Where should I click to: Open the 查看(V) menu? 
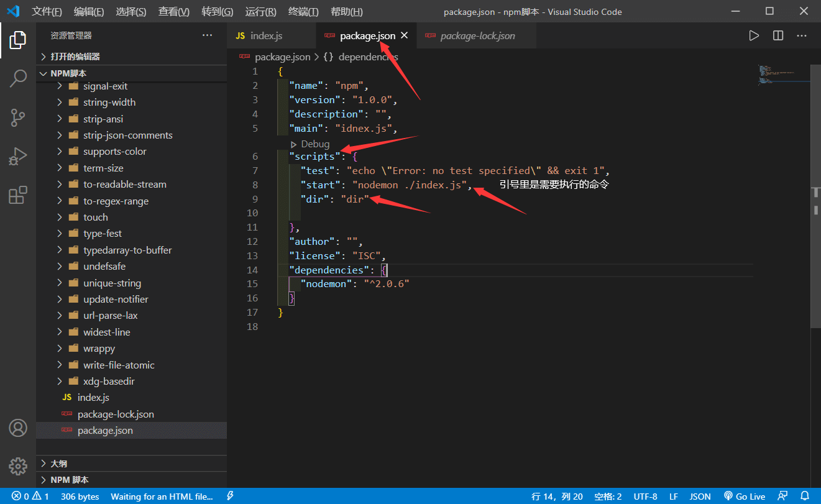click(174, 12)
